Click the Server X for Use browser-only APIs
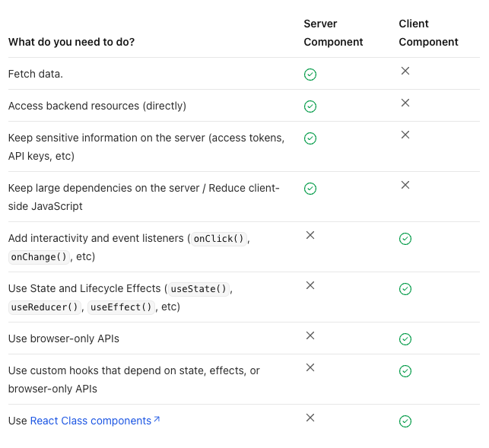The width and height of the screenshot is (489, 448). pyautogui.click(x=310, y=335)
